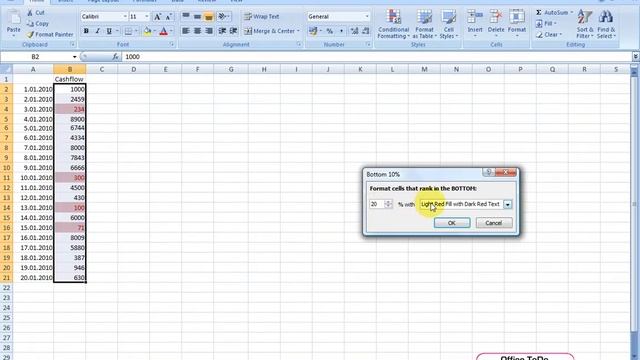Click Merge & Center
Viewport: 640px width, 360px height.
point(269,31)
